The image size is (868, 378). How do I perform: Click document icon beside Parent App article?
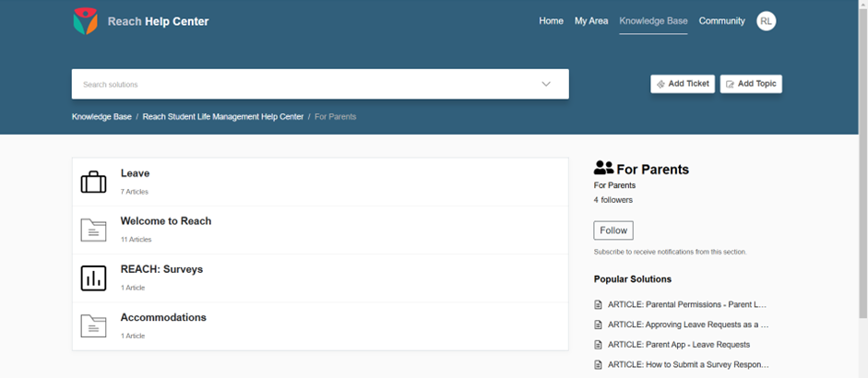point(598,345)
